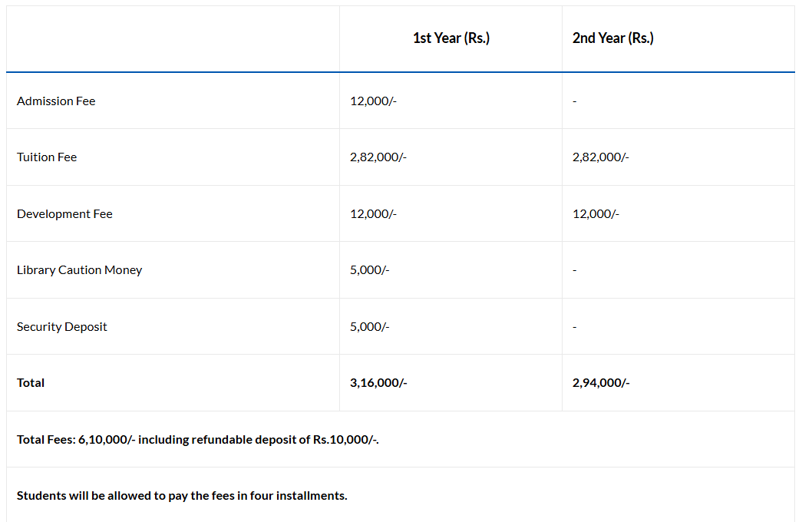Click the 1st Year Library Caution Money amount

pos(369,270)
